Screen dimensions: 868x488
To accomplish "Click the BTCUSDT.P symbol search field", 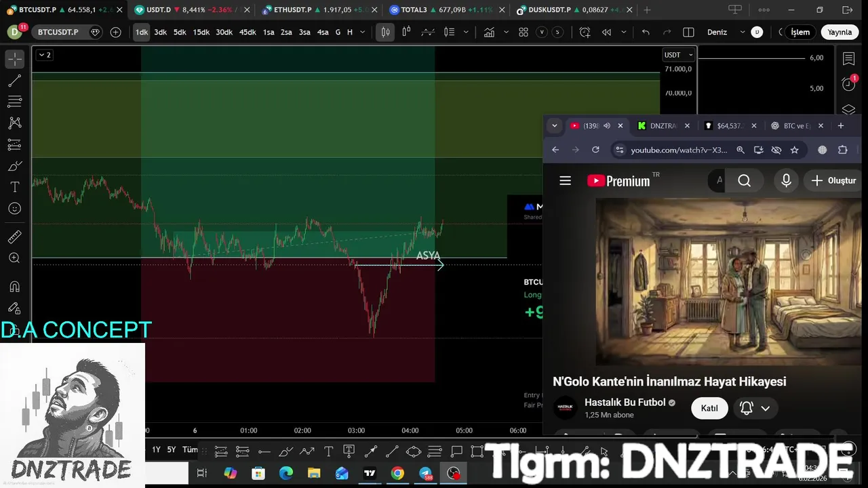I will tap(66, 32).
